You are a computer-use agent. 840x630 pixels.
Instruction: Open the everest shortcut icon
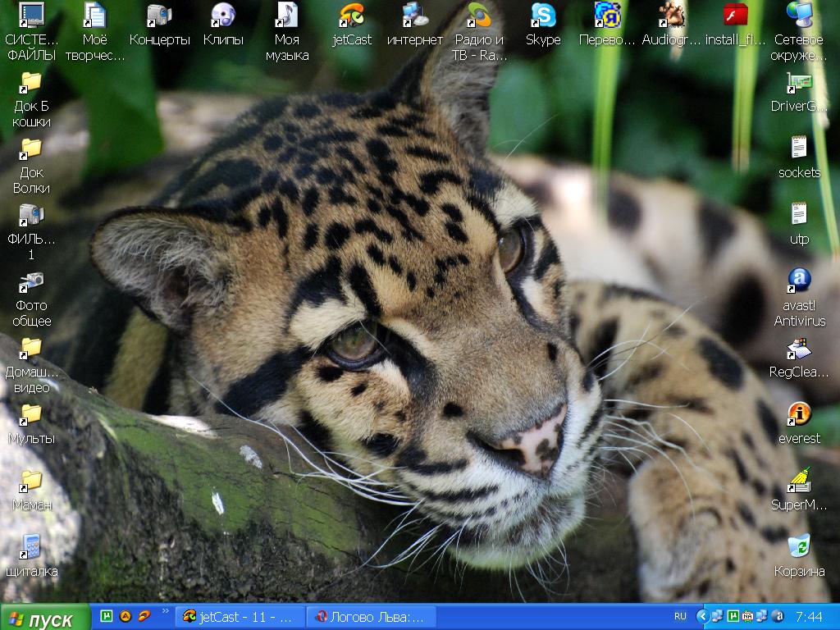pyautogui.click(x=799, y=413)
